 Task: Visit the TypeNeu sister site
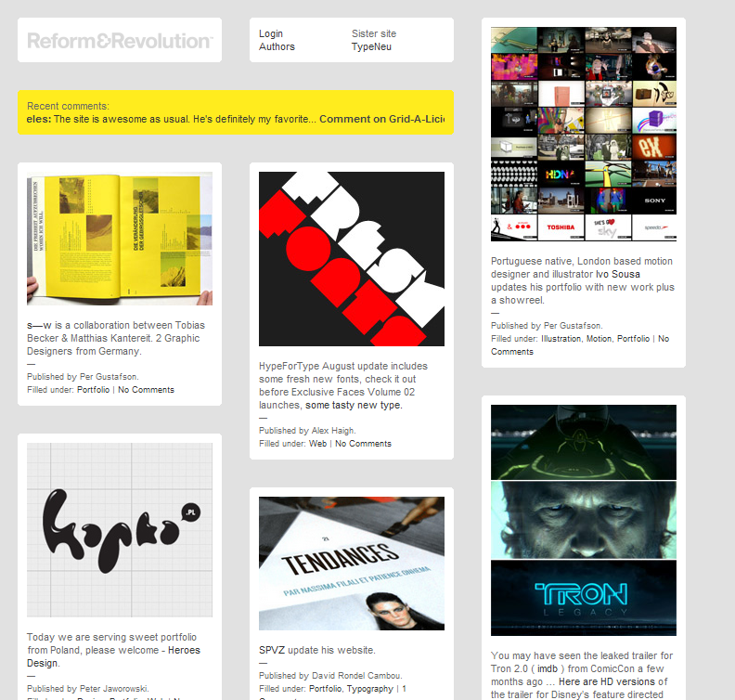[371, 47]
